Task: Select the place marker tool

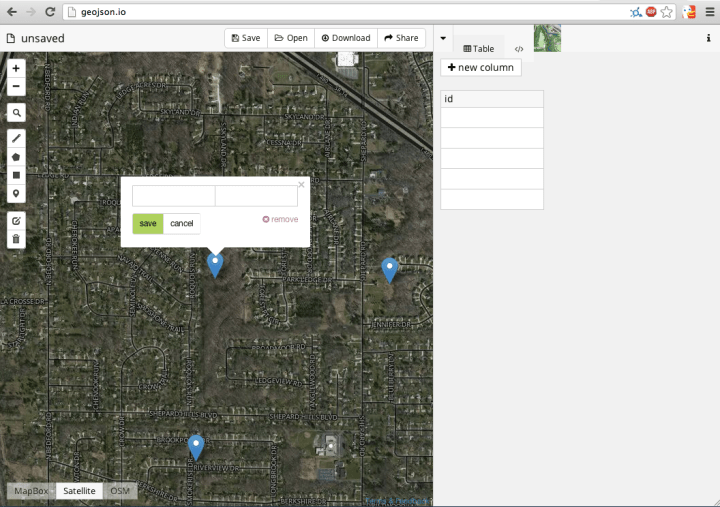Action: click(16, 193)
